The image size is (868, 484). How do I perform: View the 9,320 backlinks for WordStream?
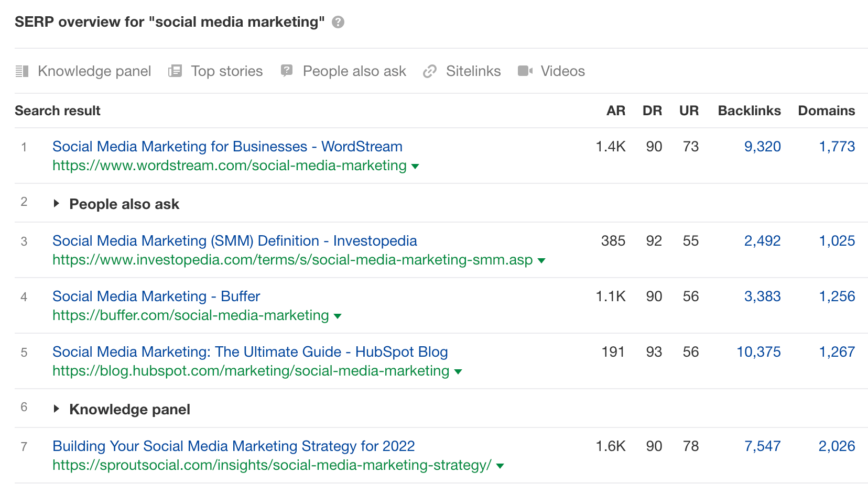[x=763, y=146]
